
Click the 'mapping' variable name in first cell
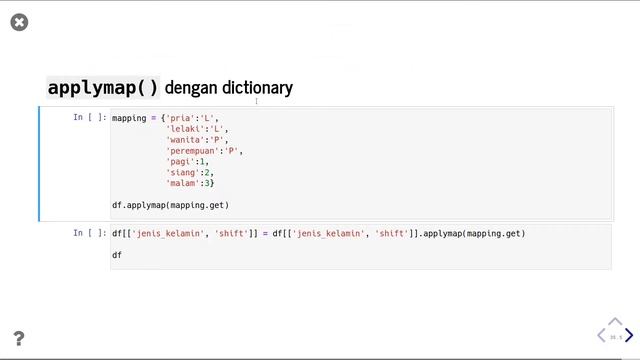pos(129,118)
